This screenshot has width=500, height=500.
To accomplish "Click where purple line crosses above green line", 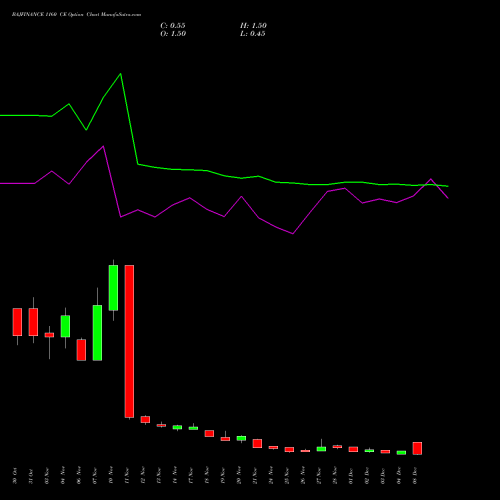I will tap(424, 185).
